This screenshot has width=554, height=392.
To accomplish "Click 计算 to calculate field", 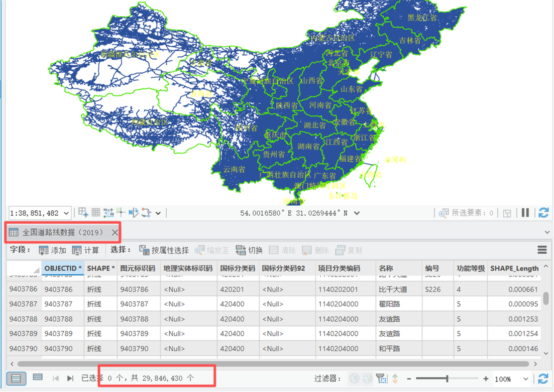I will [x=85, y=250].
